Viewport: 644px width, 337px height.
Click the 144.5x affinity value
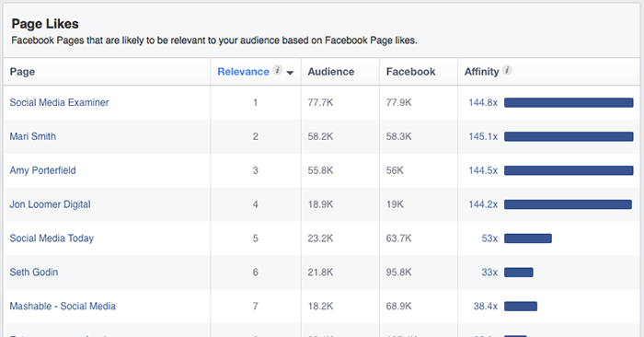pos(483,170)
